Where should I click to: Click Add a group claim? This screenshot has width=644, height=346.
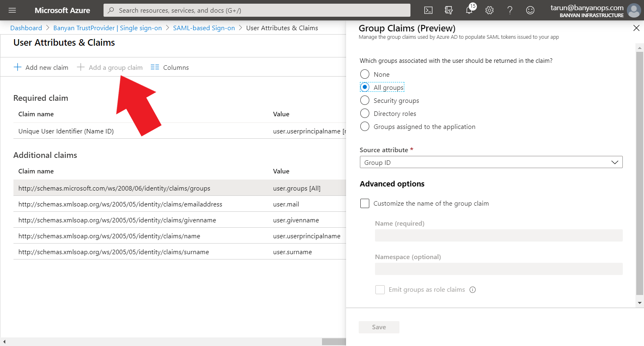110,67
